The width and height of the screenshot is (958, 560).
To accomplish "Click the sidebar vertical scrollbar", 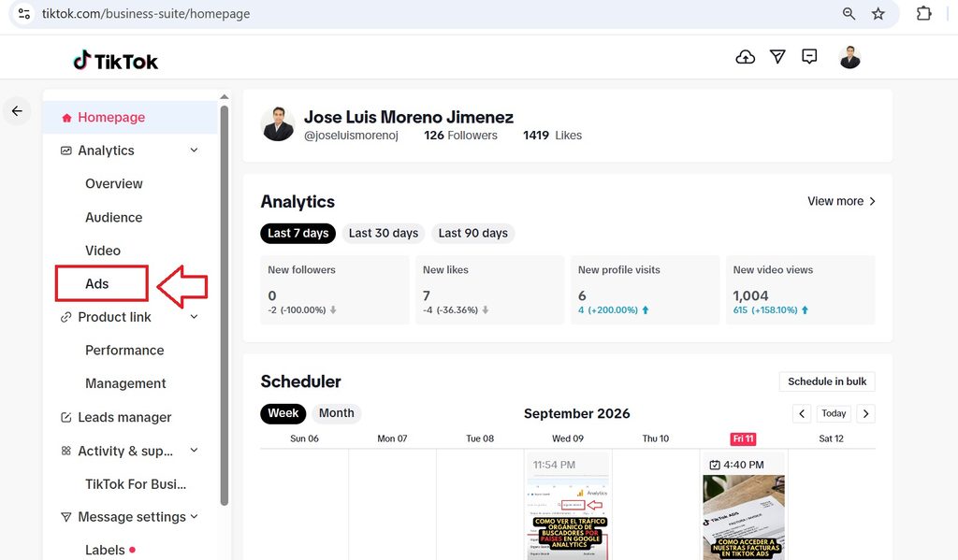I will 225,306.
